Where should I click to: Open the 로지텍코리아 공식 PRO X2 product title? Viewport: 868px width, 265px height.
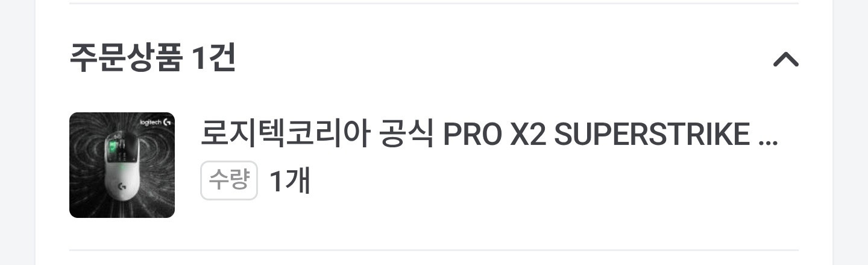(x=489, y=135)
